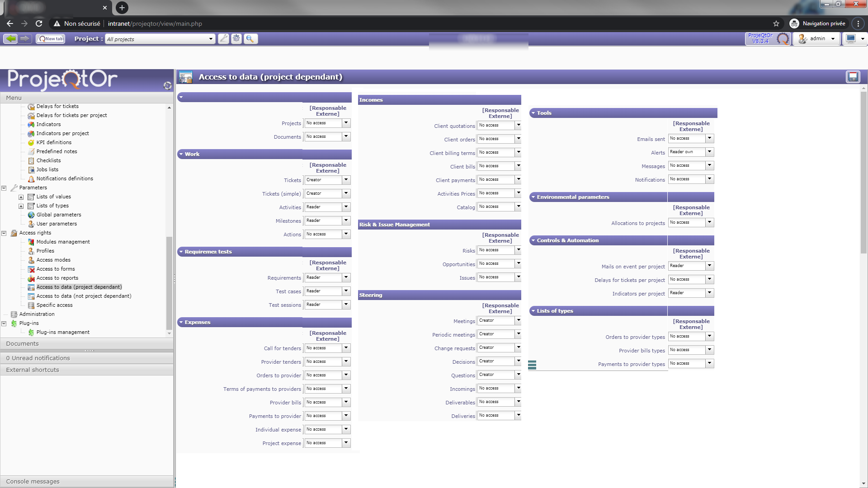The width and height of the screenshot is (868, 488).
Task: Click the New tab button
Action: (x=51, y=39)
